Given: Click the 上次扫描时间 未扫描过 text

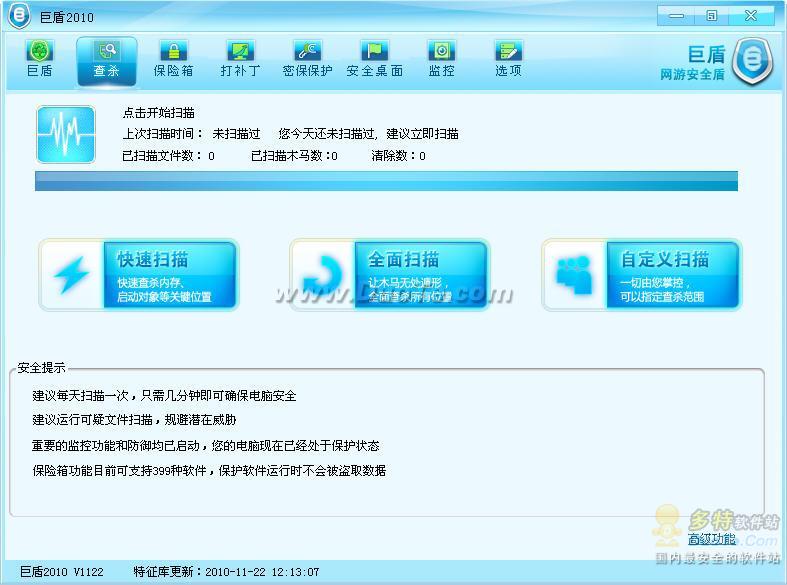Looking at the screenshot, I should click(x=191, y=134).
